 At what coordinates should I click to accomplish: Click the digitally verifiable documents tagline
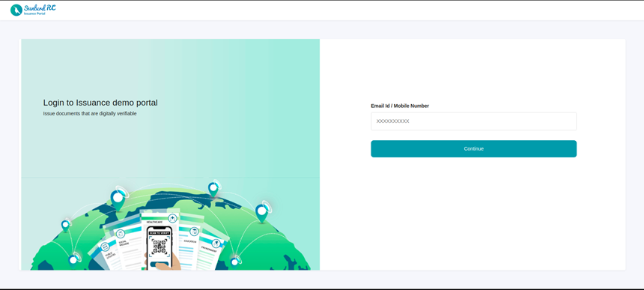click(x=90, y=114)
